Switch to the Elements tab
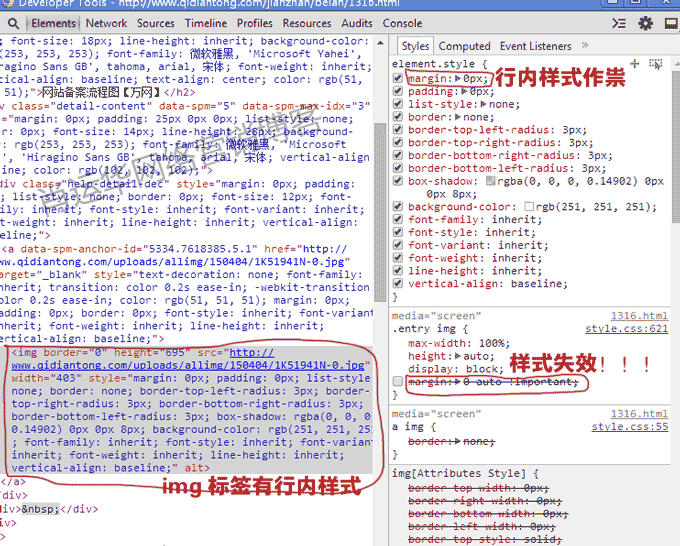 point(53,23)
